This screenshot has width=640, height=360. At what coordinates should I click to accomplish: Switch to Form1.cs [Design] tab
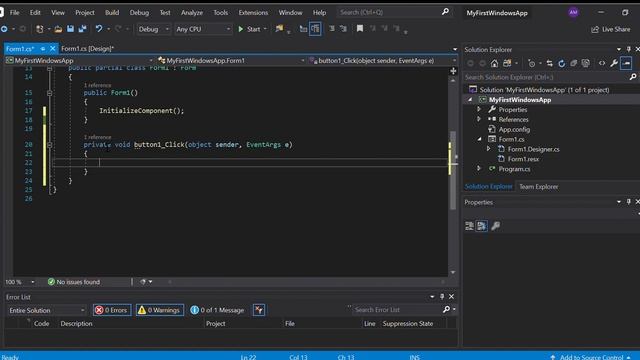point(87,49)
